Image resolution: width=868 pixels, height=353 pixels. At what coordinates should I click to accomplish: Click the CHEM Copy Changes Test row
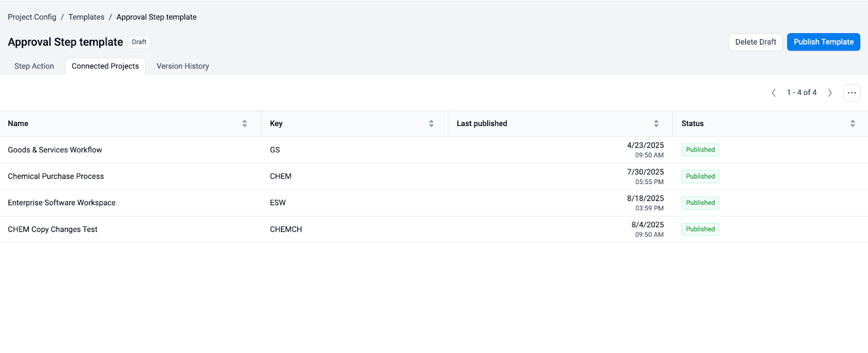(x=53, y=229)
